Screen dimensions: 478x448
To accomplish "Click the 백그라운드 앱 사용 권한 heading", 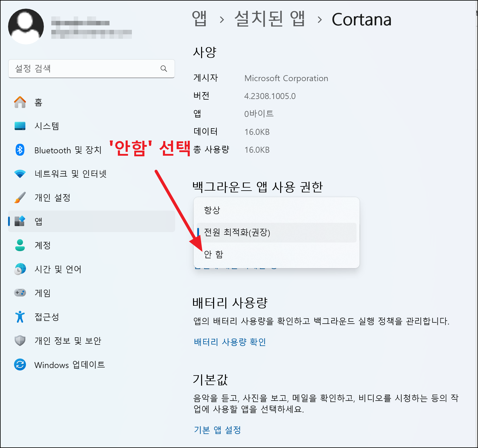I will 258,187.
